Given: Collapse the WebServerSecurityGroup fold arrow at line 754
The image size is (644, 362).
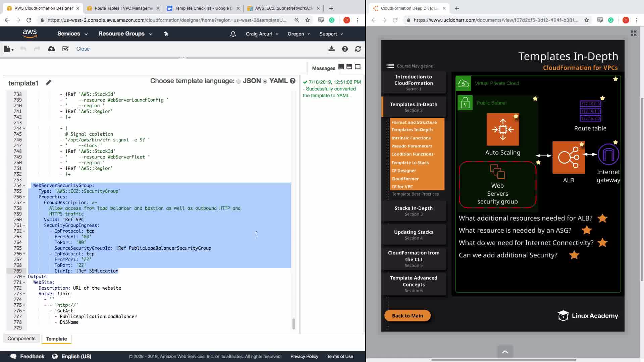Looking at the screenshot, I should coord(24,185).
